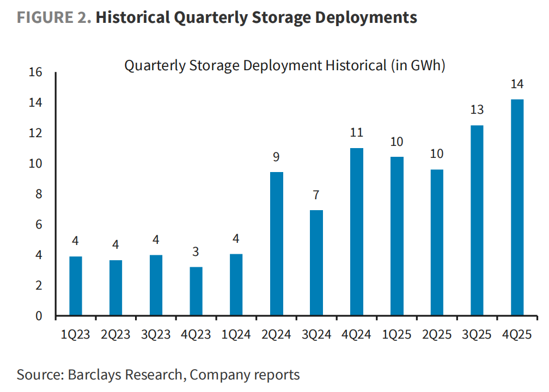Click the 2Q25 bar
Image resolution: width=549 pixels, height=392 pixels.
tap(437, 243)
